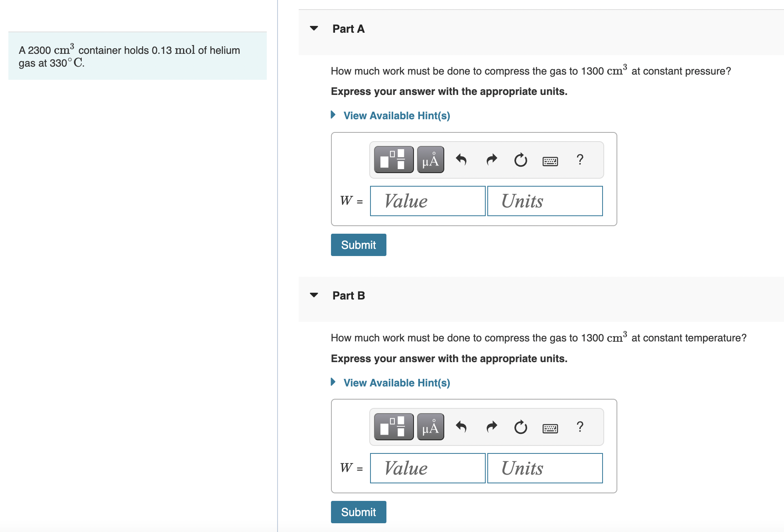784x532 pixels.
Task: Undo last entry in Part A toolbar
Action: (x=461, y=160)
